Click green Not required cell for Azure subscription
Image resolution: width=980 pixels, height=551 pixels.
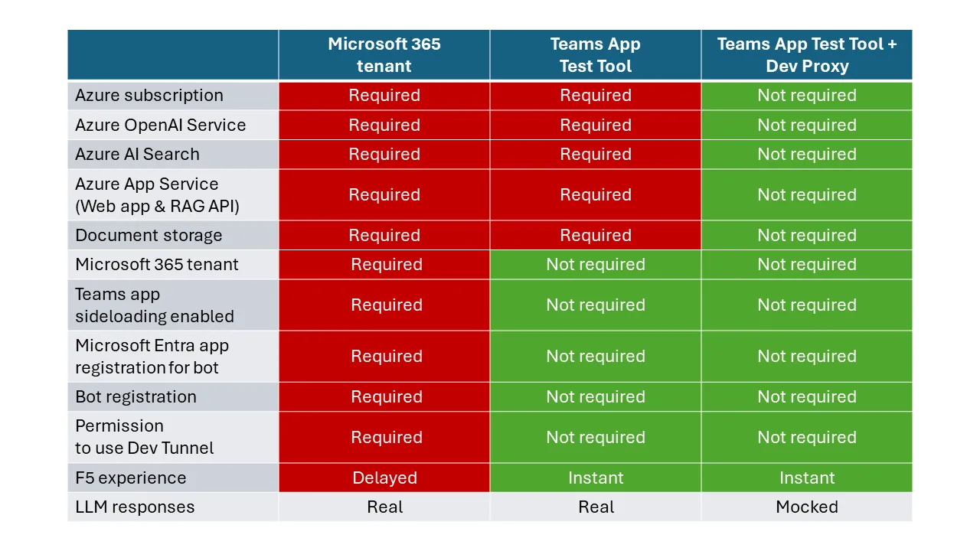pos(807,96)
